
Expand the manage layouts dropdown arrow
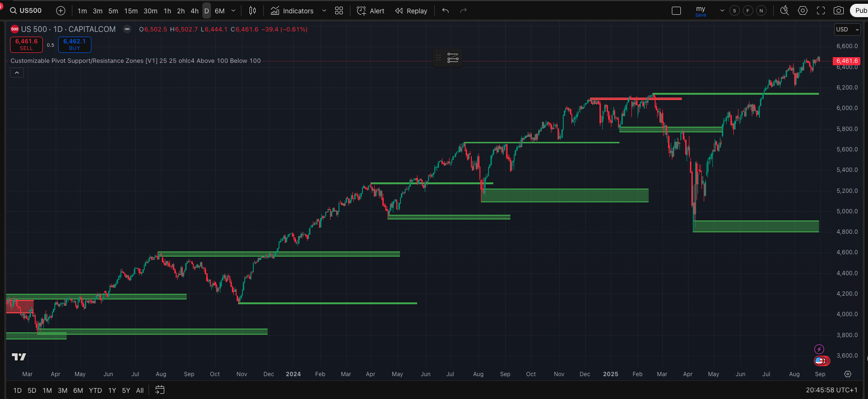click(722, 10)
